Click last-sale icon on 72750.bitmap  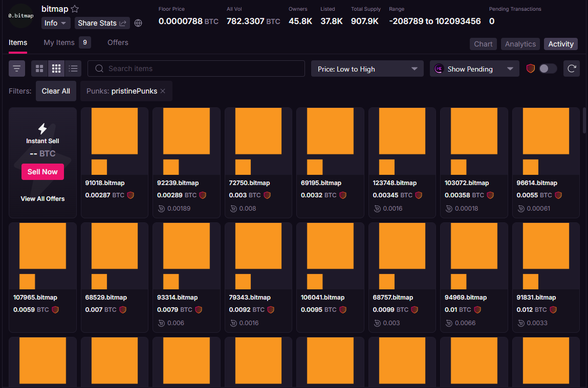pos(233,209)
